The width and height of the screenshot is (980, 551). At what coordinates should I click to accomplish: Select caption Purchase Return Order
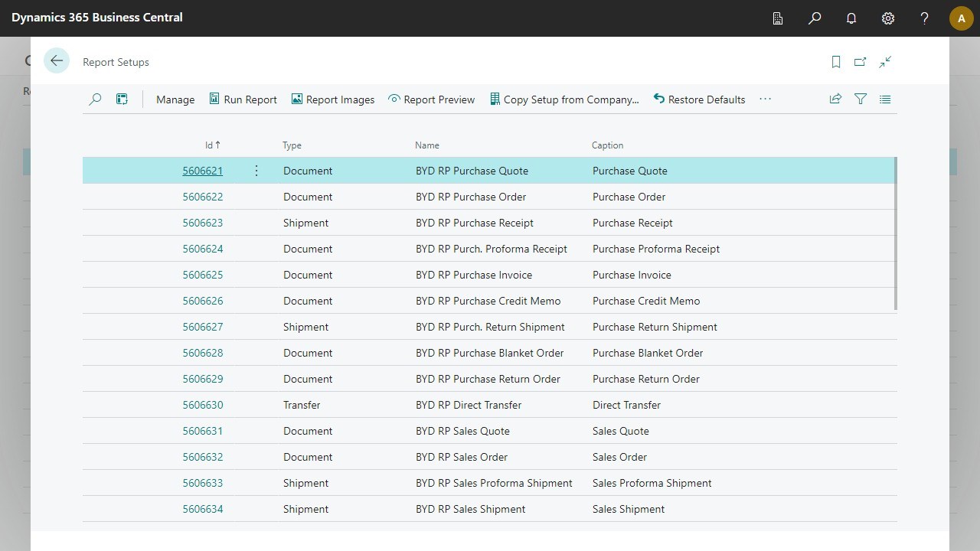pos(646,379)
